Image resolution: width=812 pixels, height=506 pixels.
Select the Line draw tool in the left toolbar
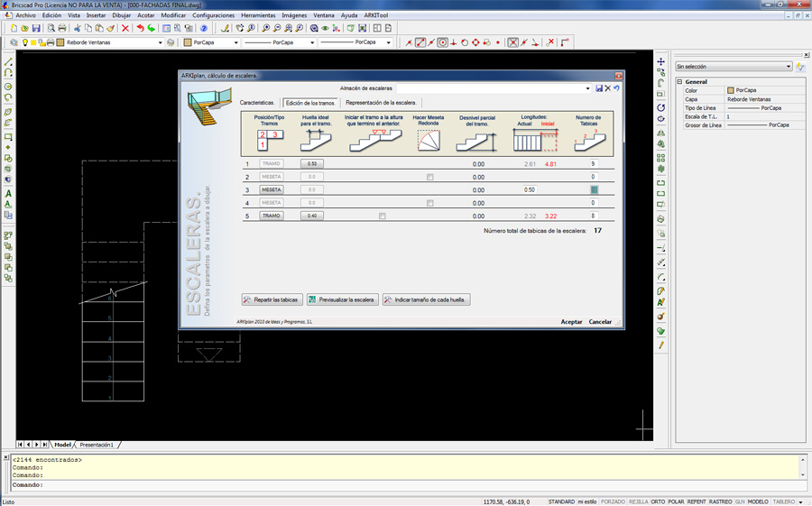click(8, 61)
